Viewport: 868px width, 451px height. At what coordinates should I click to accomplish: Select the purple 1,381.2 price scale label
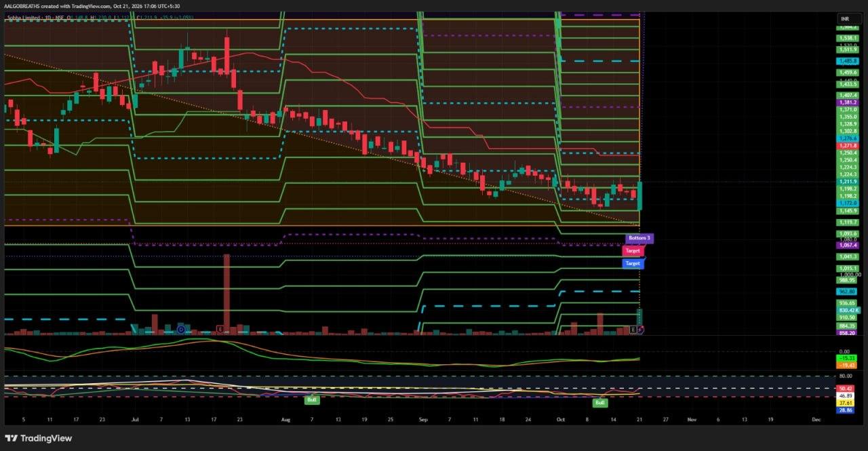pyautogui.click(x=848, y=102)
